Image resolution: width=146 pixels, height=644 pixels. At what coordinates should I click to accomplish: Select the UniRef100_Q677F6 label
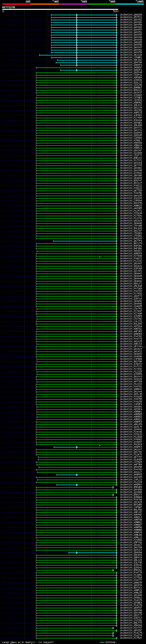tap(131, 241)
